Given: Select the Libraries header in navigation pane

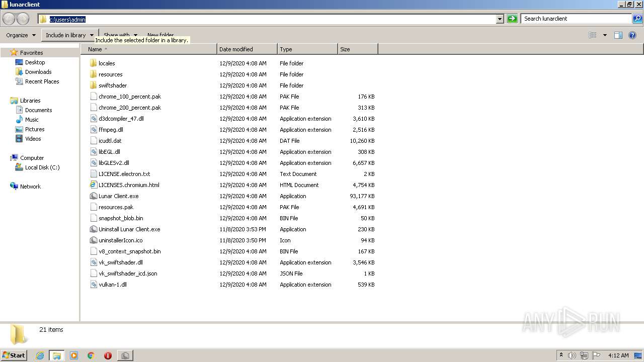Looking at the screenshot, I should tap(30, 101).
